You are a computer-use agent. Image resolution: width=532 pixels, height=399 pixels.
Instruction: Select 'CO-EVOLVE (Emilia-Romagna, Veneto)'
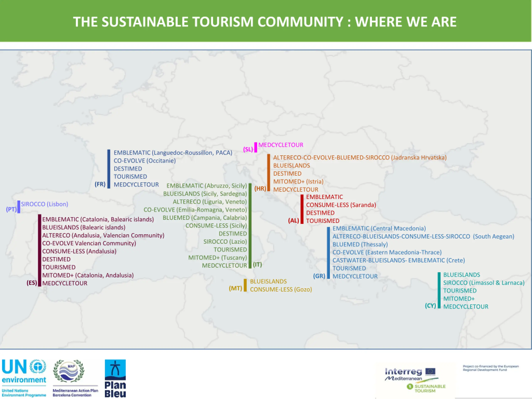195,210
